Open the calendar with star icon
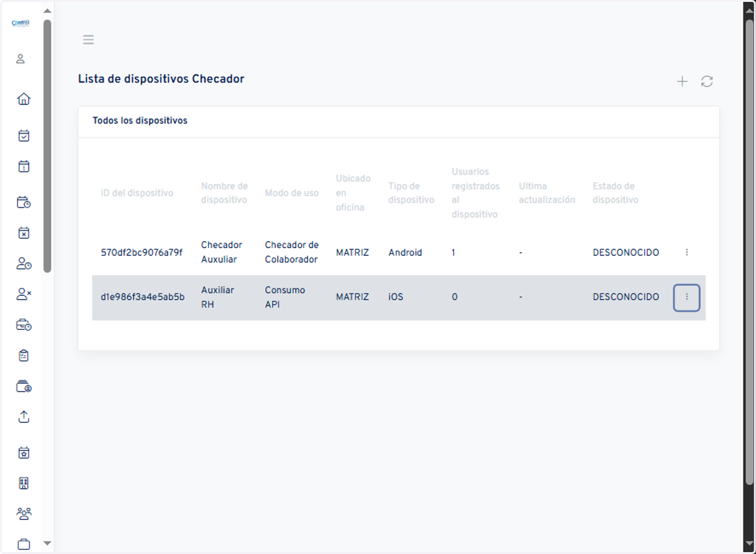 click(x=23, y=453)
